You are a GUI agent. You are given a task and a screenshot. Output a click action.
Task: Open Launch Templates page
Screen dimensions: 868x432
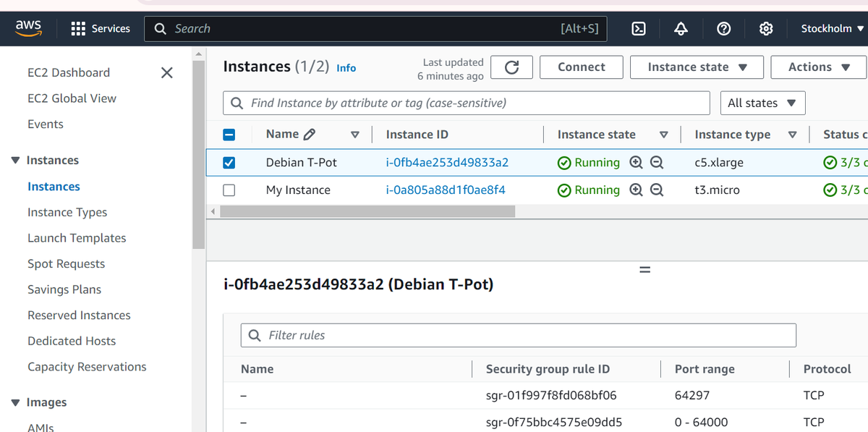pyautogui.click(x=77, y=238)
